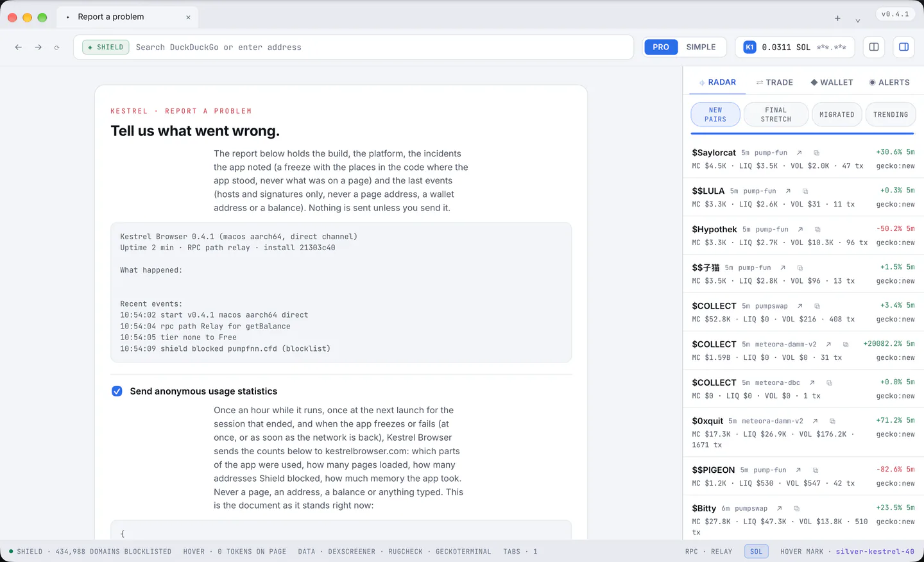Copy address for $COLLECT pumpswap
Screen dimensions: 924x562
pos(817,306)
